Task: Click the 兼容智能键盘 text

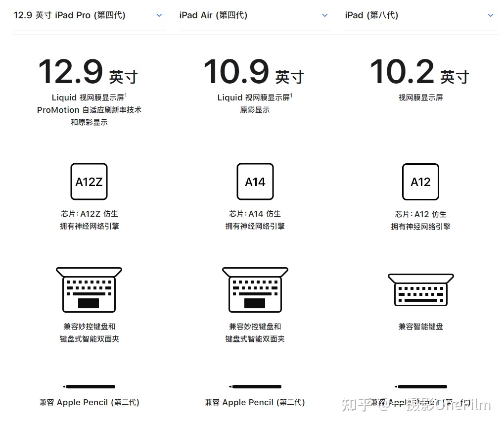Action: (x=421, y=327)
